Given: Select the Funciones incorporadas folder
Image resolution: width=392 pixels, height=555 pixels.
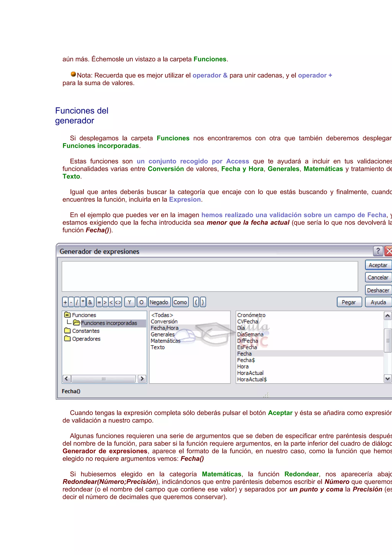Looking at the screenshot, I should [x=109, y=323].
